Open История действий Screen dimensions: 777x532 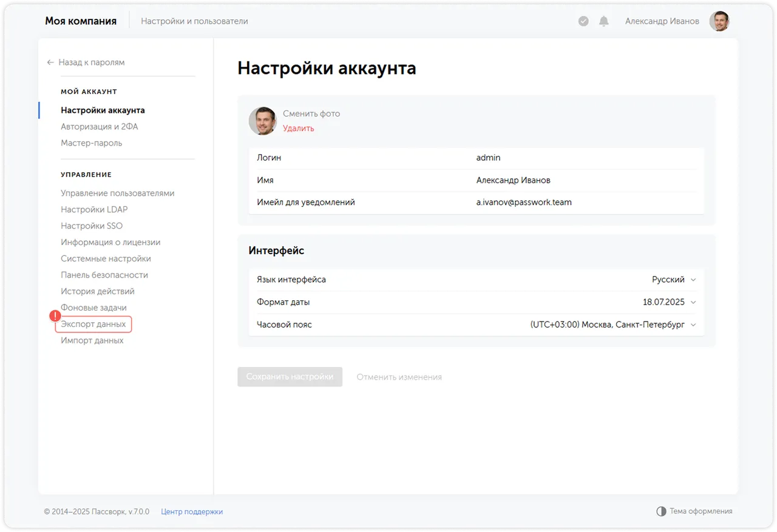click(98, 292)
